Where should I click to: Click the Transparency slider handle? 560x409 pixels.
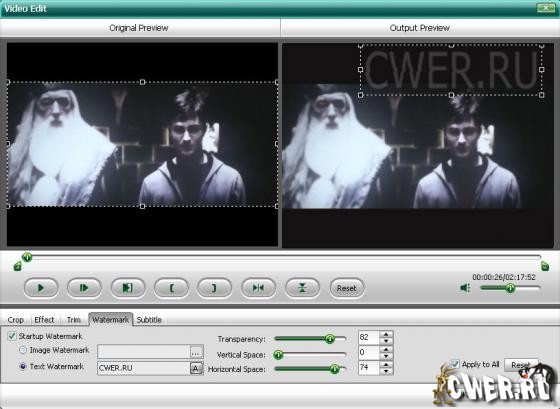(330, 339)
